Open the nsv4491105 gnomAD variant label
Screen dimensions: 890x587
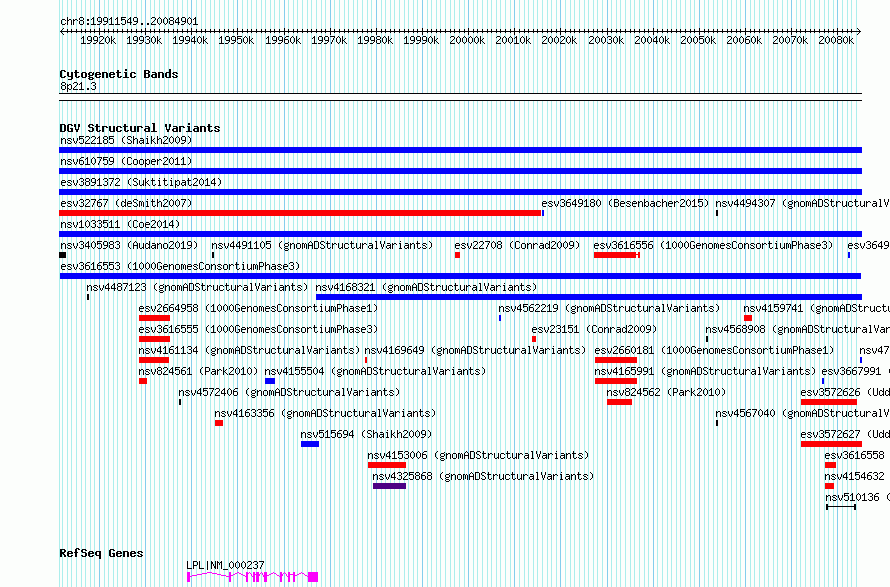(x=322, y=245)
